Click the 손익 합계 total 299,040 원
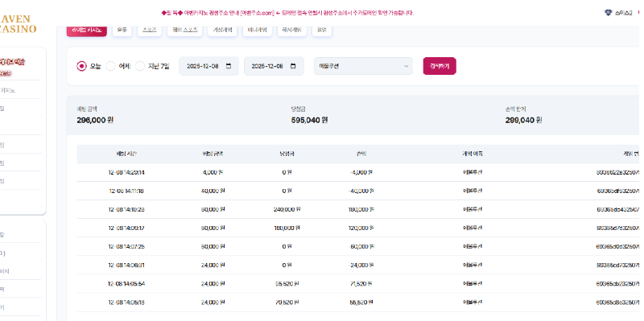This screenshot has width=644, height=321. point(524,120)
